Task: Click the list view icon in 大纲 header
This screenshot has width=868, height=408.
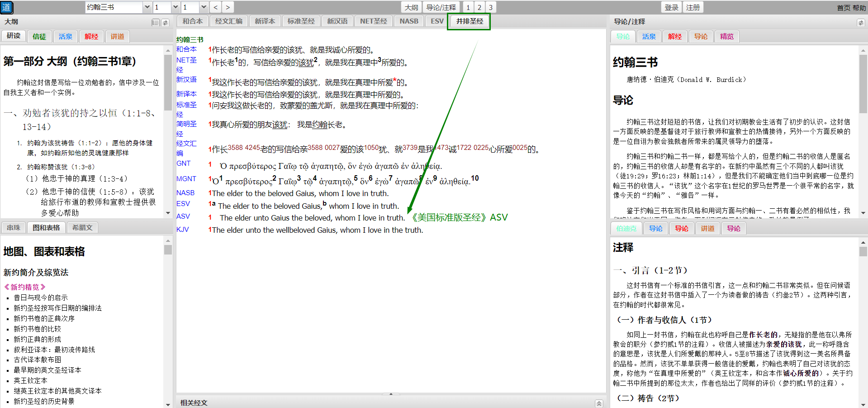Action: pyautogui.click(x=155, y=23)
